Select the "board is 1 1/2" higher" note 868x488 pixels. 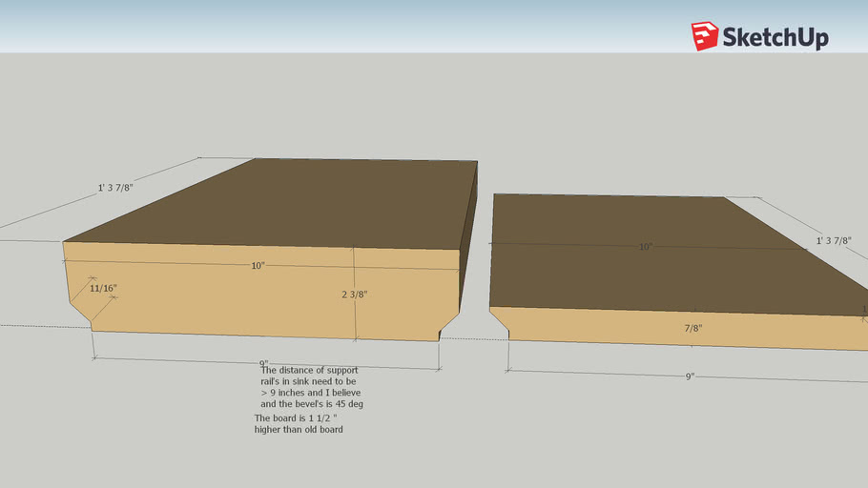coord(299,423)
